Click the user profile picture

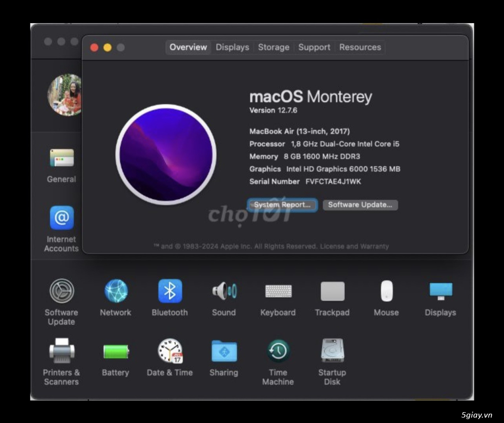click(65, 95)
